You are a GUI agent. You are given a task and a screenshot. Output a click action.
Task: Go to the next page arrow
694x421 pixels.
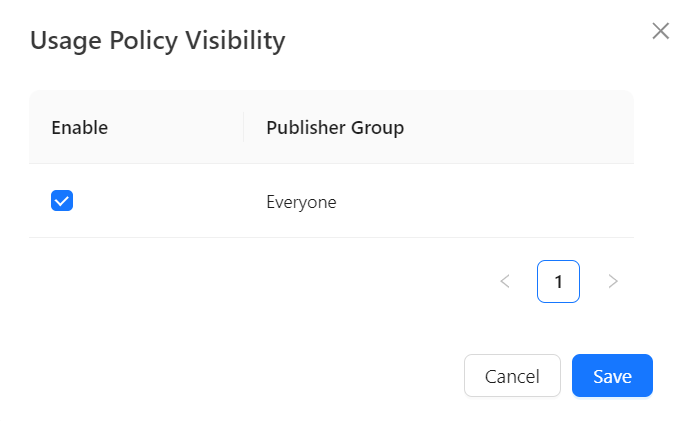[x=613, y=282]
